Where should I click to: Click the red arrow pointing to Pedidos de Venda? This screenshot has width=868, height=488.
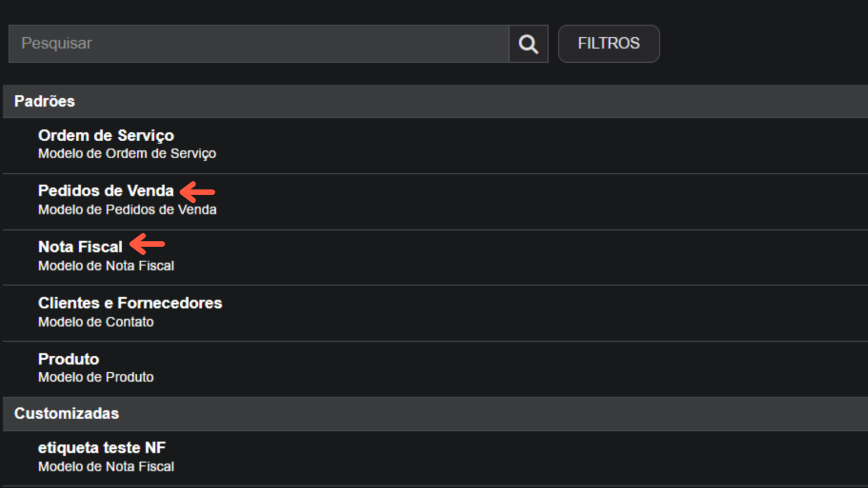coord(198,192)
